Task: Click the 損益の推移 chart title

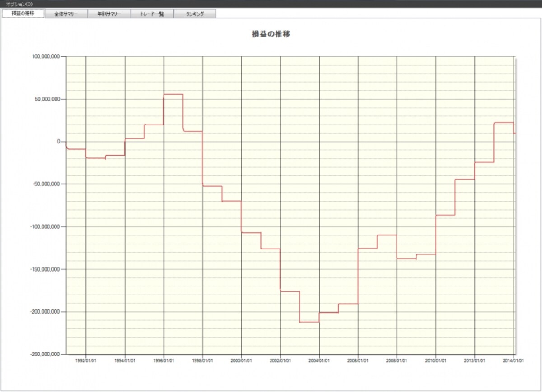Action: (271, 34)
